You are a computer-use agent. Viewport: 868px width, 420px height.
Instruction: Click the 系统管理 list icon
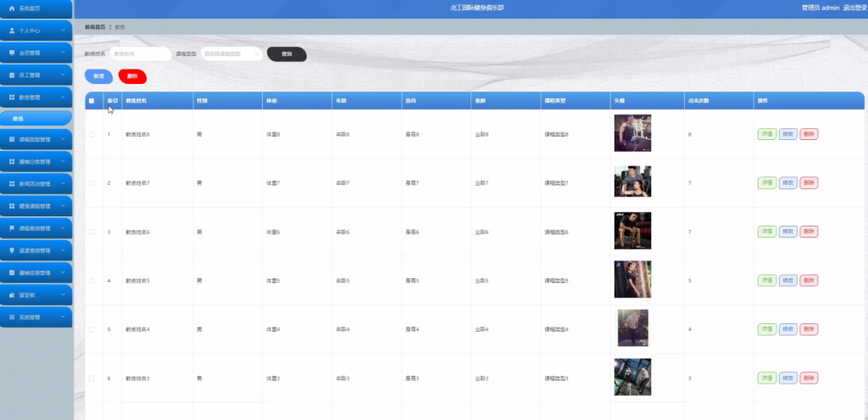(12, 317)
